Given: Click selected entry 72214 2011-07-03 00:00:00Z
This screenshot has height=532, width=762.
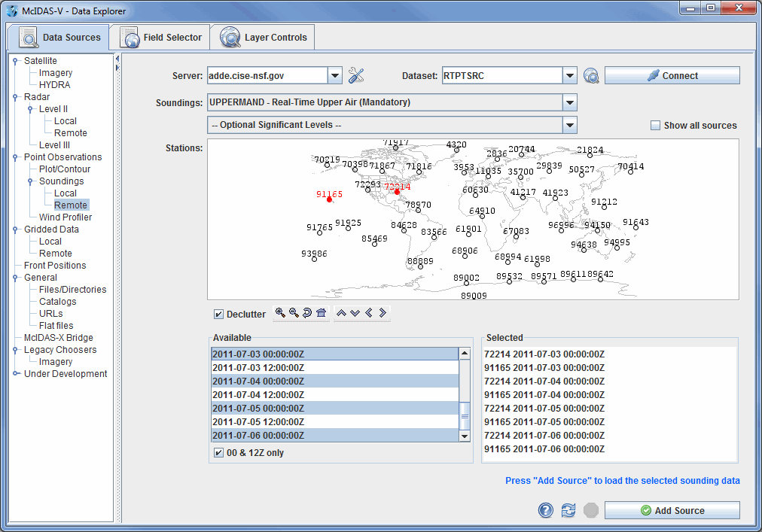Looking at the screenshot, I should [544, 354].
